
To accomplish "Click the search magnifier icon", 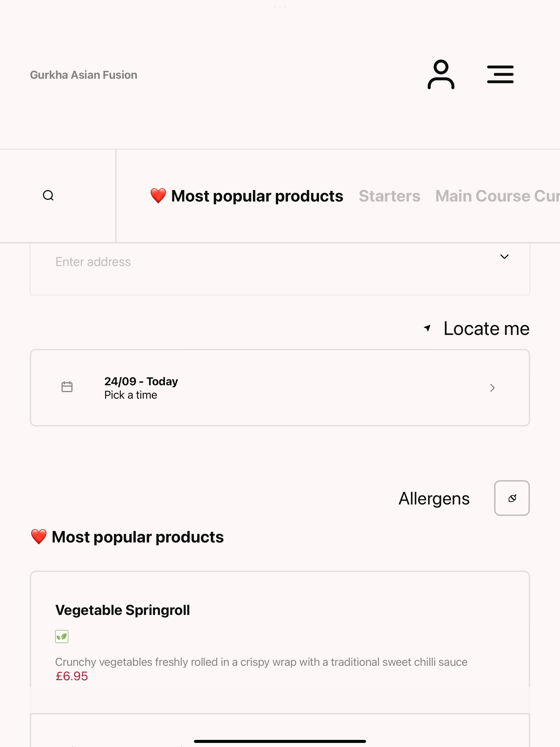I will click(x=48, y=195).
